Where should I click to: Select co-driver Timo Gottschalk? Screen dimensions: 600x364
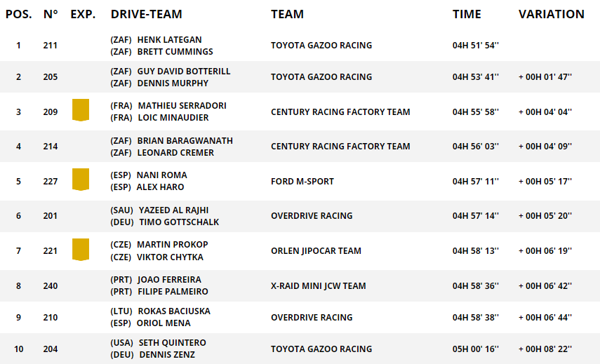pyautogui.click(x=179, y=222)
